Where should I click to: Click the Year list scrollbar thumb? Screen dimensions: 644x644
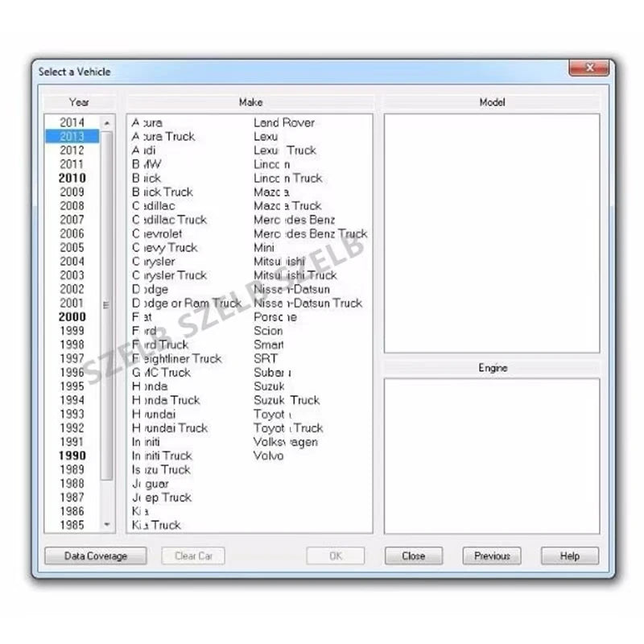coord(107,305)
